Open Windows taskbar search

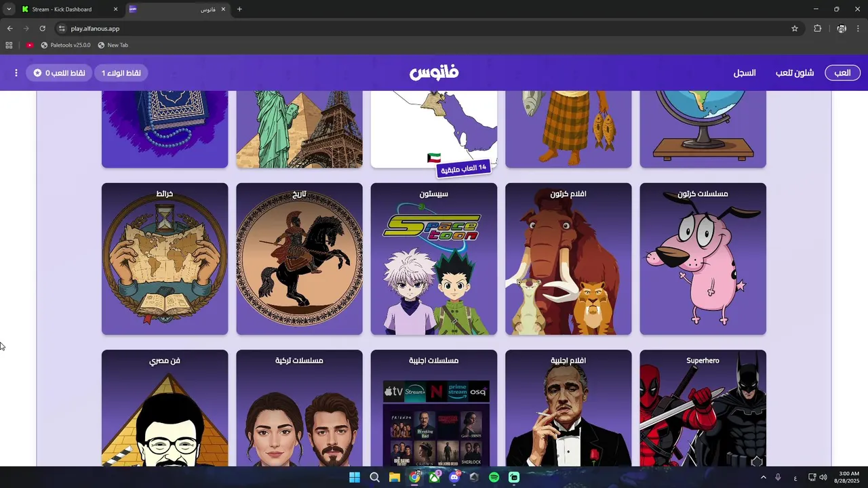374,477
